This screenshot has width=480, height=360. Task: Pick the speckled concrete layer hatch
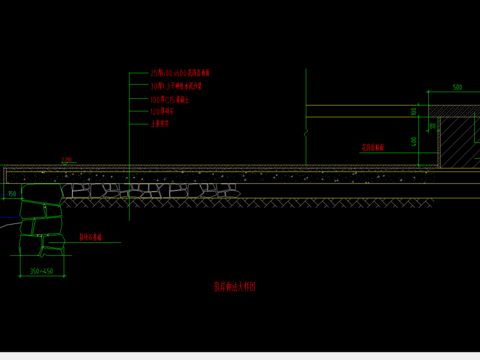[220, 177]
